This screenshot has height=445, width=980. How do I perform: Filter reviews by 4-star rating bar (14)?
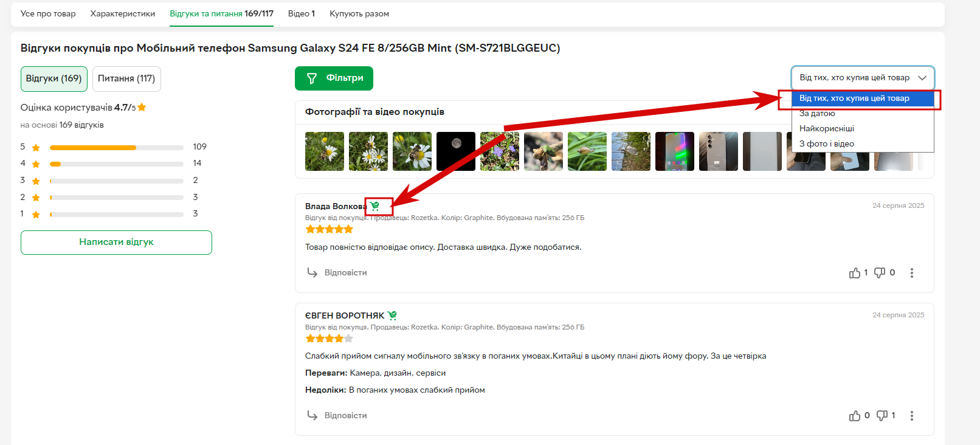pos(117,164)
